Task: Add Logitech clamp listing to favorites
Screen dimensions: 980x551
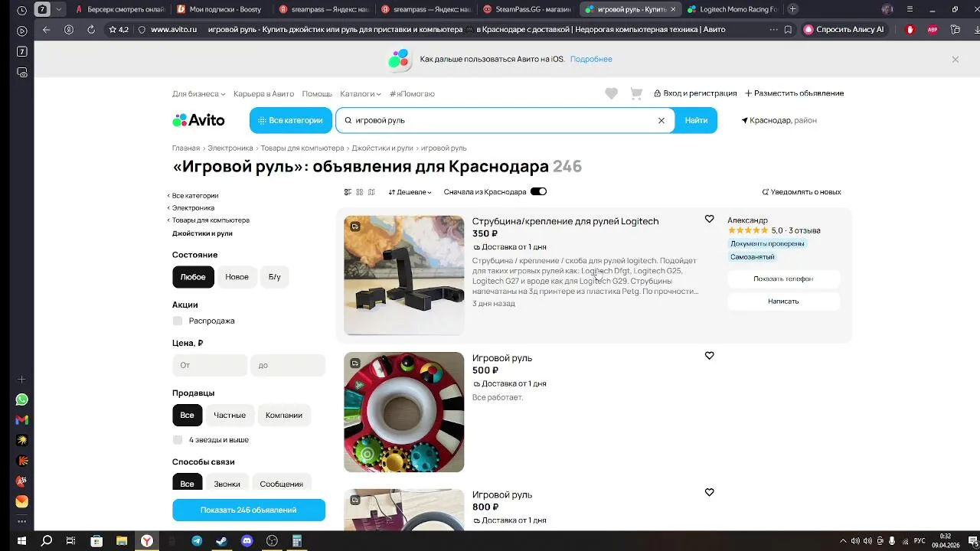Action: (709, 219)
